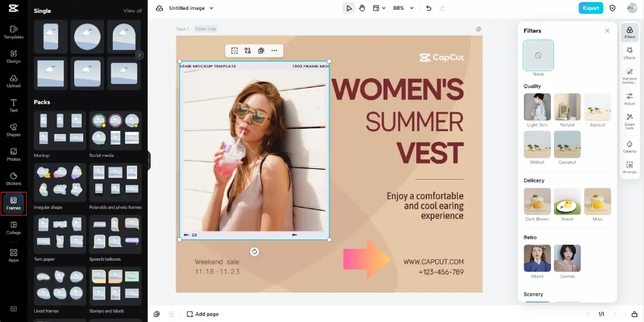Click the Enter title field for Page 1

(x=205, y=29)
